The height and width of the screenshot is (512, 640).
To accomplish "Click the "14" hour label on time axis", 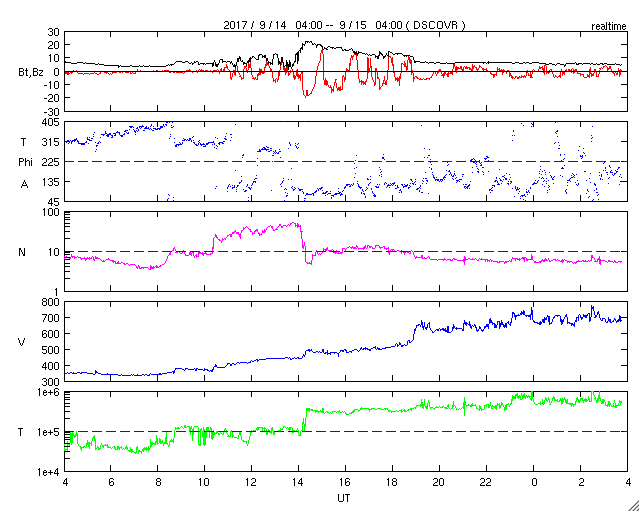I will pos(298,483).
